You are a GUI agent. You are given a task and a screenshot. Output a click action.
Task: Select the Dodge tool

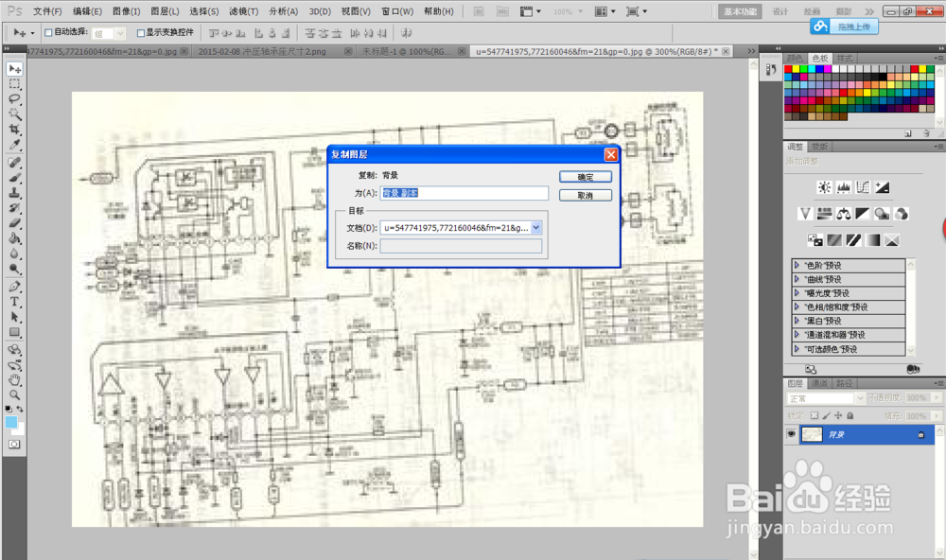tap(14, 269)
